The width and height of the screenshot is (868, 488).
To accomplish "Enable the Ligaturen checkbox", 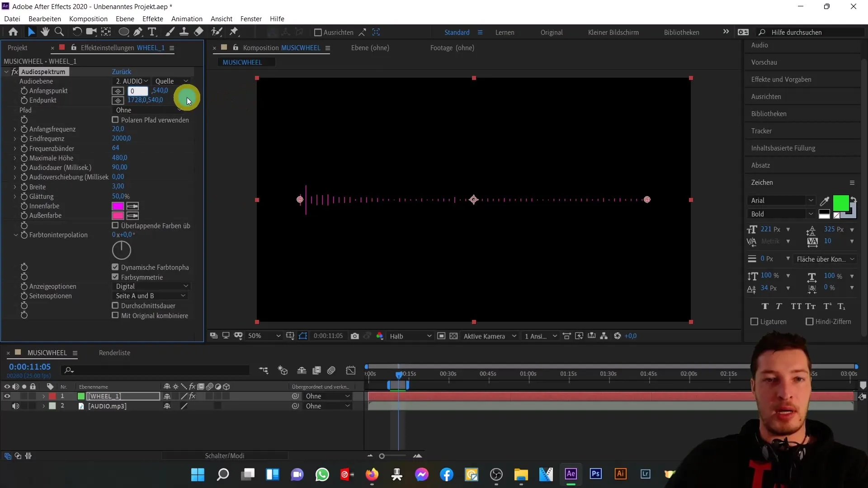I will [x=754, y=322].
